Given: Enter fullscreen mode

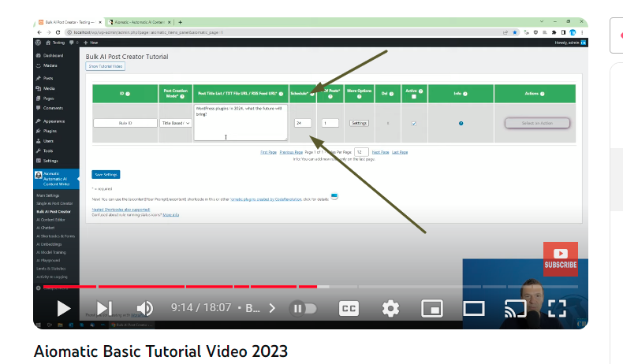Looking at the screenshot, I should click(557, 308).
